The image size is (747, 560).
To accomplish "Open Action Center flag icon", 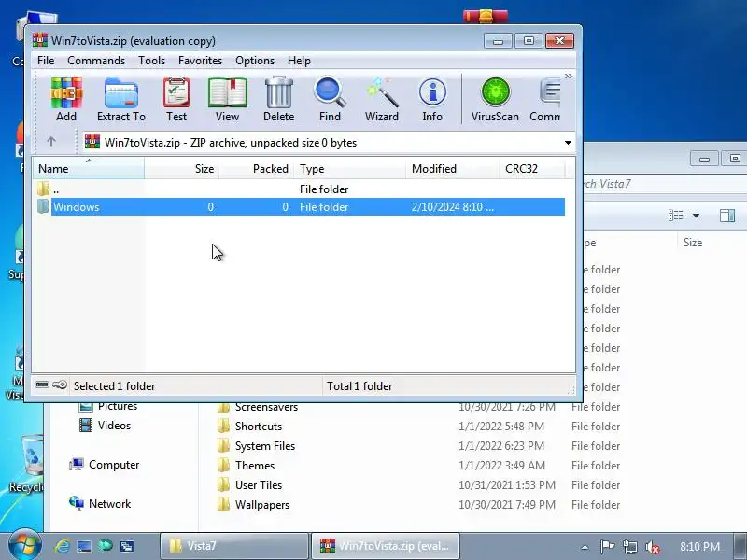I will 607,547.
